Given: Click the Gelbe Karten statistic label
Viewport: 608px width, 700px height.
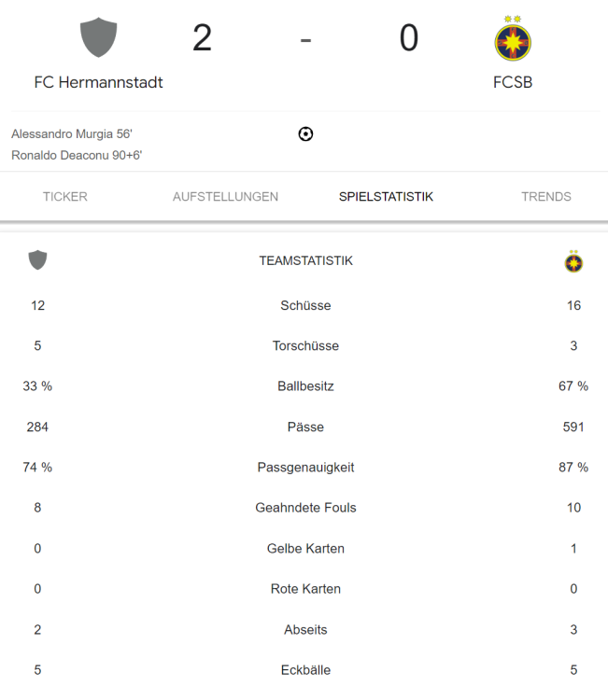Looking at the screenshot, I should 305,549.
